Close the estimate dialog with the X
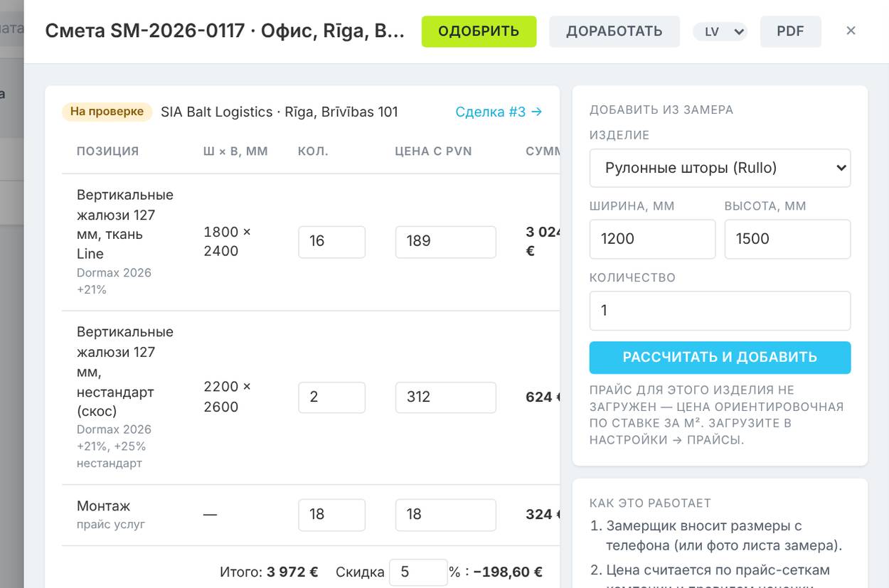 (851, 31)
